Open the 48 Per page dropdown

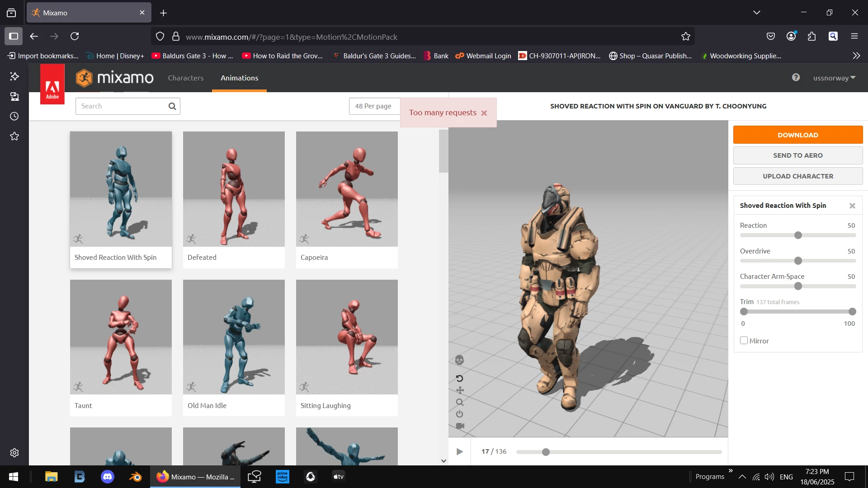[x=374, y=106]
